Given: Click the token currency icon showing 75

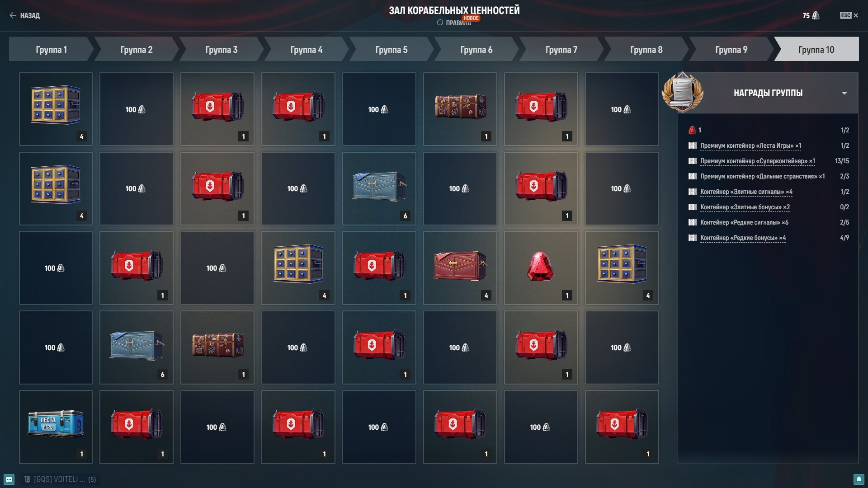Looking at the screenshot, I should coord(816,15).
